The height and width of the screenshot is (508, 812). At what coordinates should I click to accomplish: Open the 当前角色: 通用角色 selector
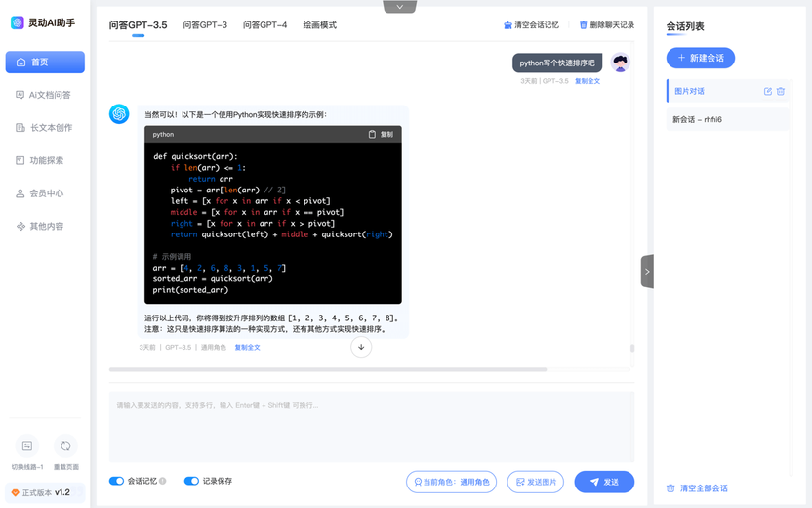(x=451, y=482)
